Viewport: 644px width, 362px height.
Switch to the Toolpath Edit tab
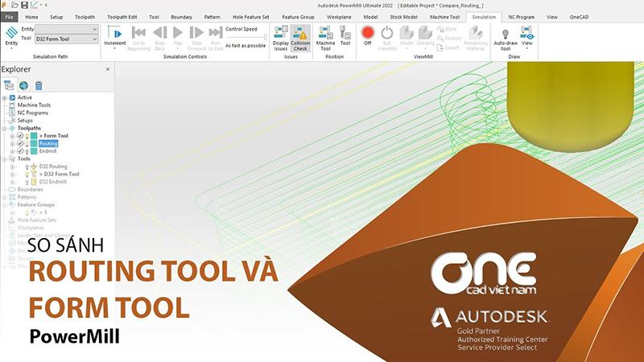tap(122, 17)
